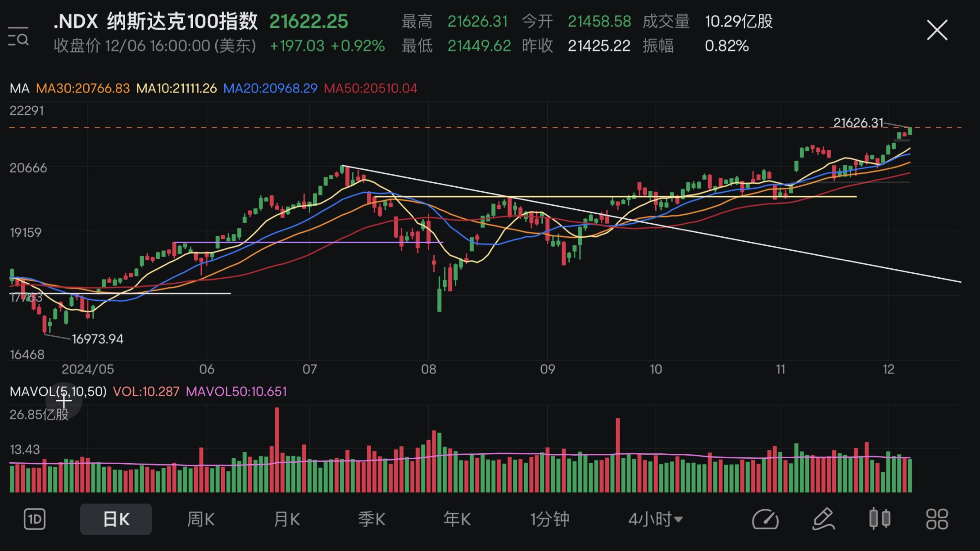This screenshot has height=551, width=980.
Task: Click the 19159 price axis label
Action: [x=25, y=233]
